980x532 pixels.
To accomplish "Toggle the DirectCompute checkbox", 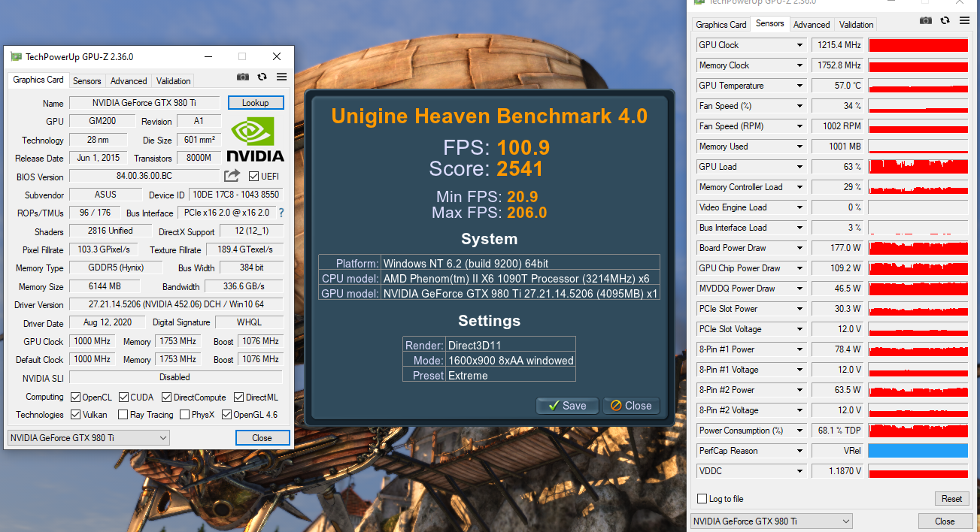I will click(167, 397).
